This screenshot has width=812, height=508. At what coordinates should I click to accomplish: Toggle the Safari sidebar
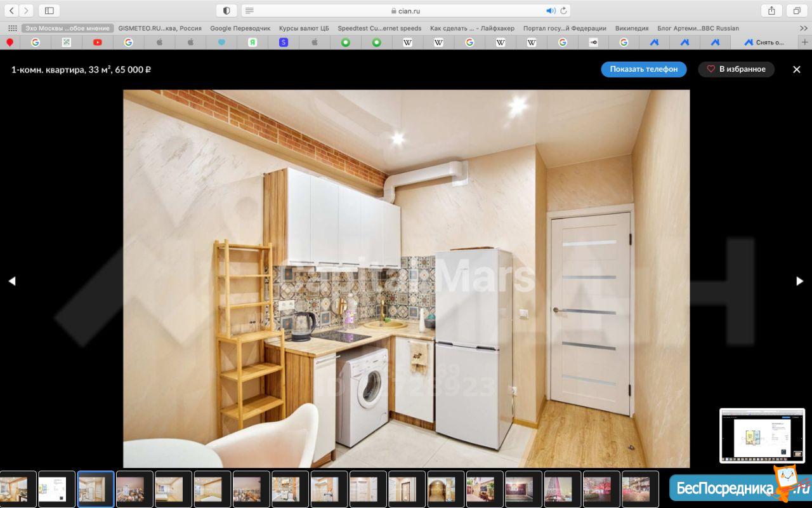point(49,11)
